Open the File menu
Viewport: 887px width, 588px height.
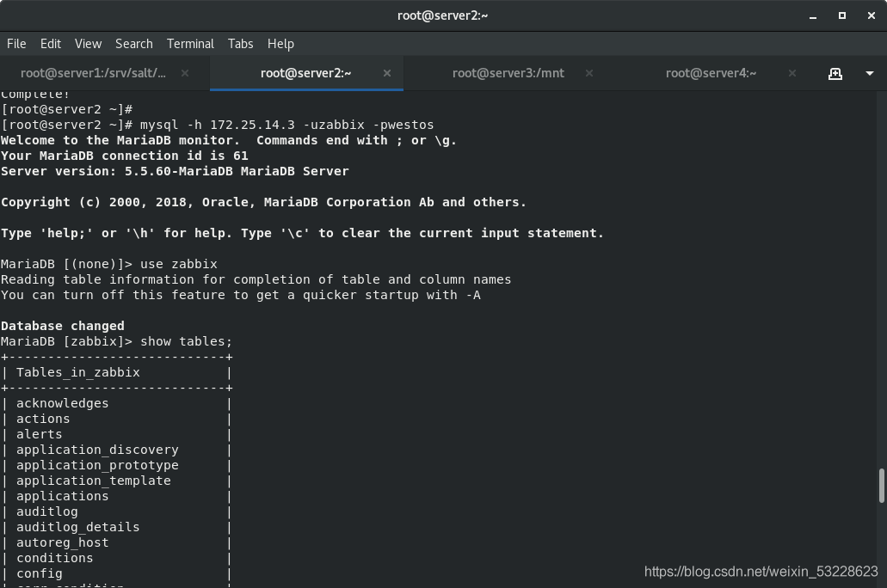16,44
